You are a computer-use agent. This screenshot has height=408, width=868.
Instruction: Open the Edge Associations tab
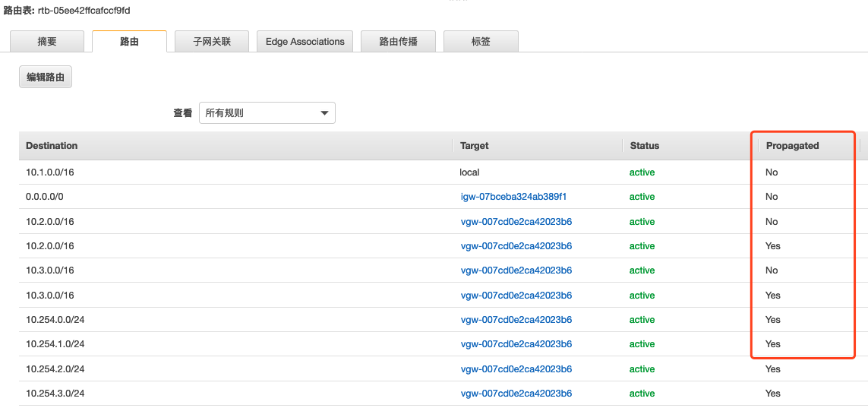tap(305, 42)
